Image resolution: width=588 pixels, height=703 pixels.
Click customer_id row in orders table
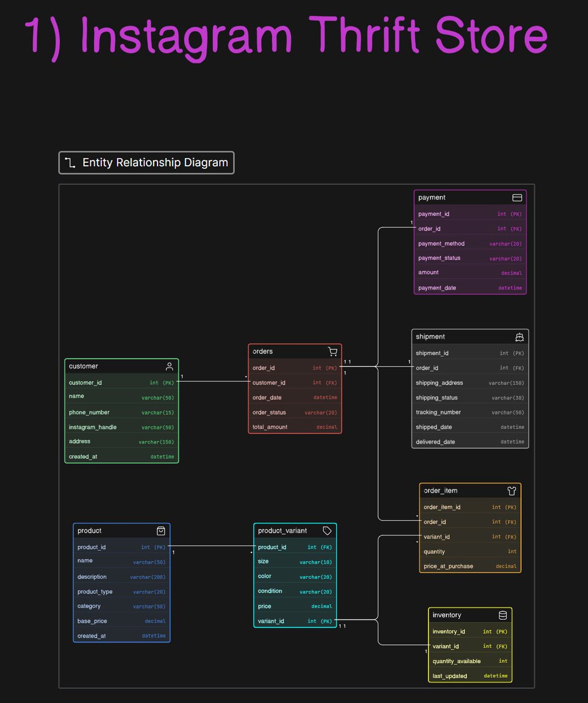point(295,383)
